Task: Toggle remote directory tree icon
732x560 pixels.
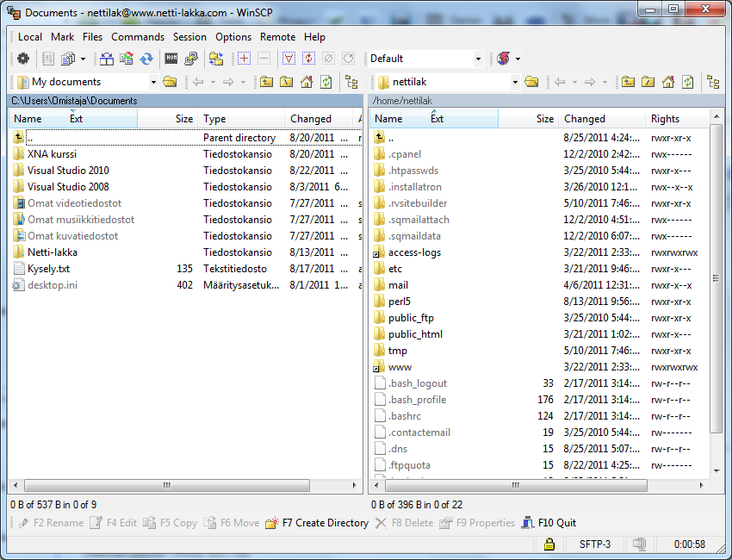Action: tap(713, 82)
